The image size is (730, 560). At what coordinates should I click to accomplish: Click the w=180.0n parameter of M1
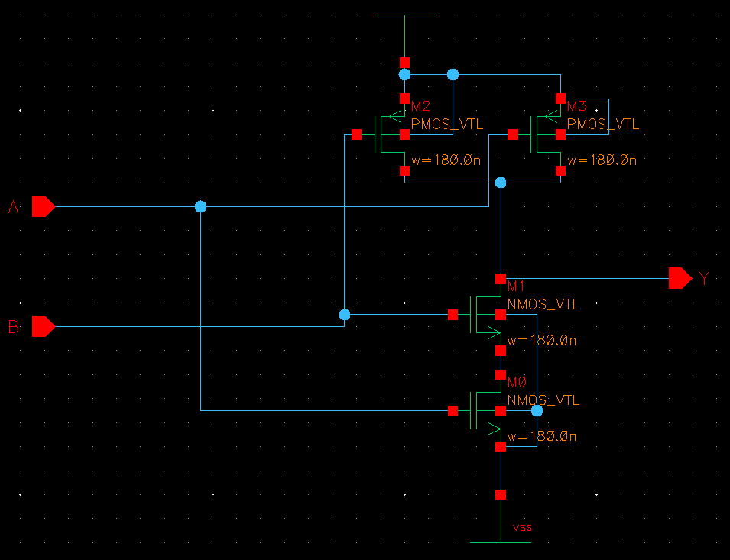[x=542, y=341]
